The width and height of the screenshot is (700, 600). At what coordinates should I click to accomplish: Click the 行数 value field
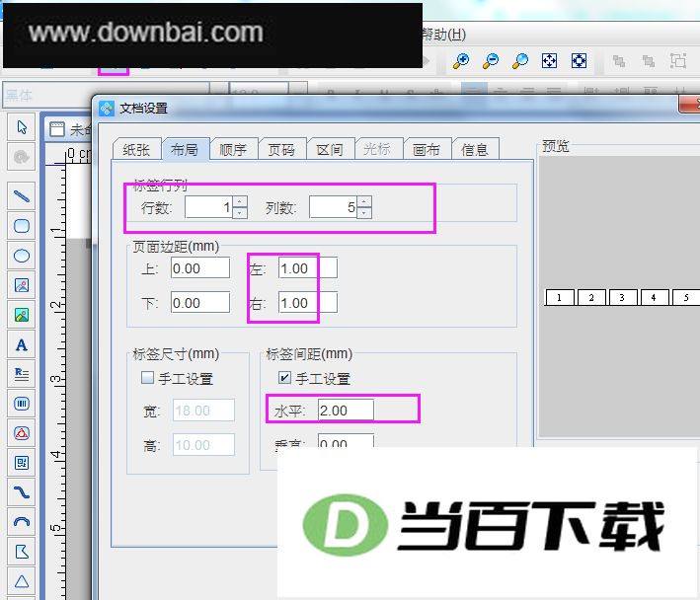pyautogui.click(x=209, y=207)
